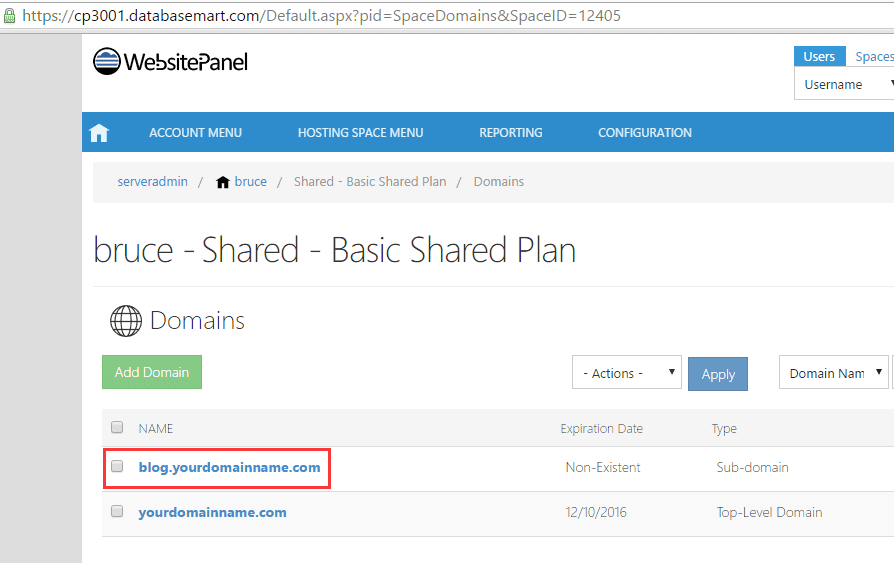
Task: Click the home icon in navigation bar
Action: [x=99, y=132]
